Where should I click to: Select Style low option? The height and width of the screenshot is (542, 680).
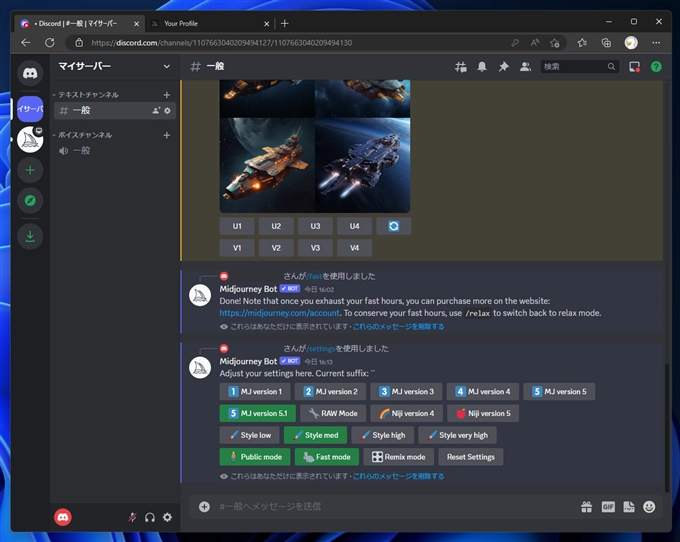click(250, 435)
